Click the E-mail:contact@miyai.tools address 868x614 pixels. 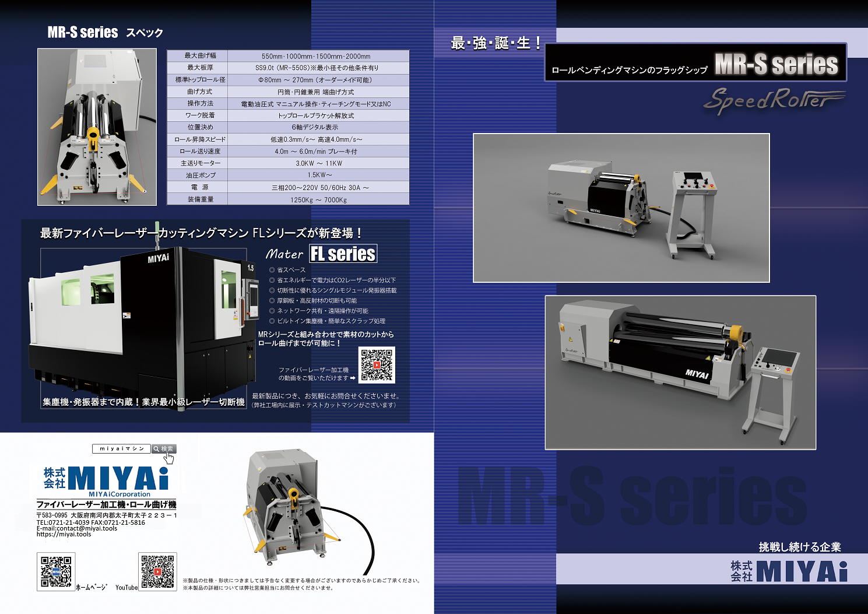[76, 528]
